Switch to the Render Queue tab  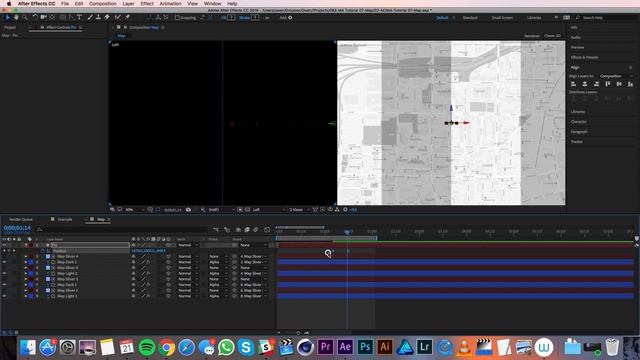pyautogui.click(x=21, y=220)
